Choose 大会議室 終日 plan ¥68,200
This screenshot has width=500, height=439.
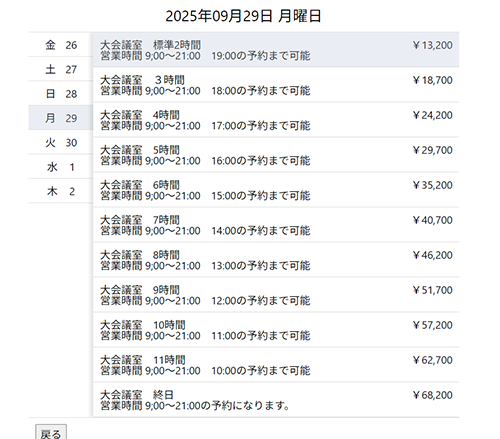click(x=276, y=400)
